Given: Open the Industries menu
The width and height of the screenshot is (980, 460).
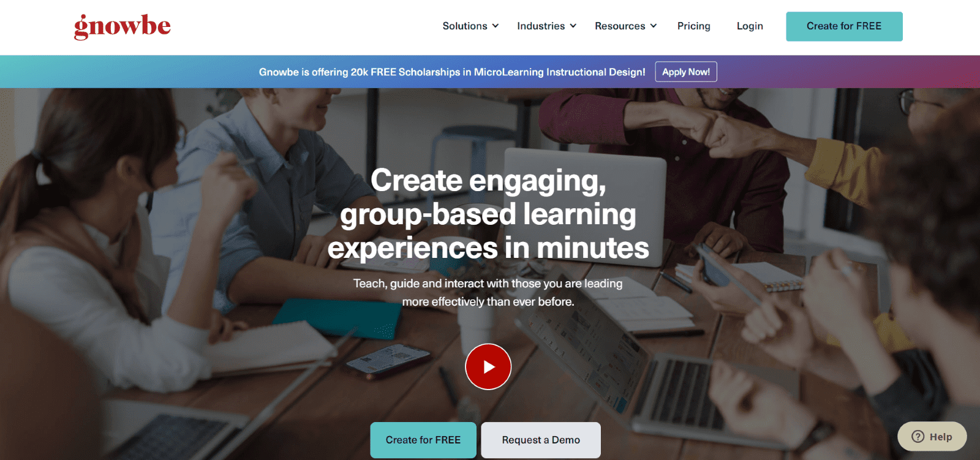Looking at the screenshot, I should pyautogui.click(x=546, y=26).
